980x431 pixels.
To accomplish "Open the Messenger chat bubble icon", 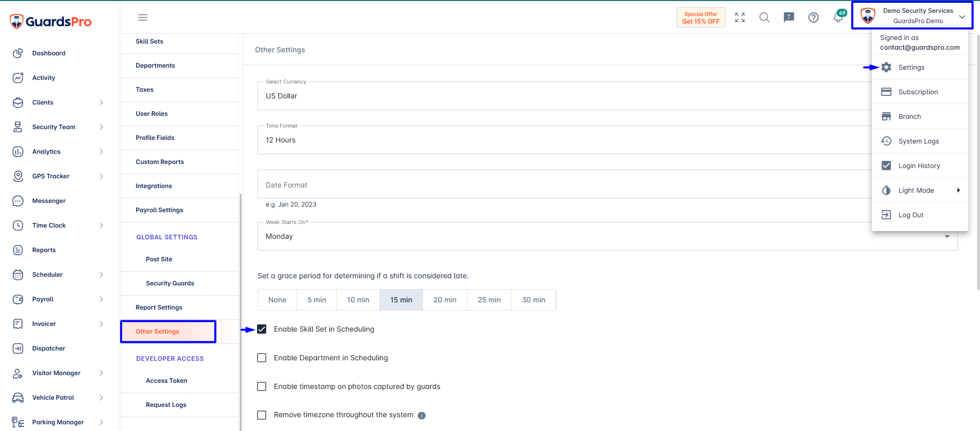I will pyautogui.click(x=18, y=201).
